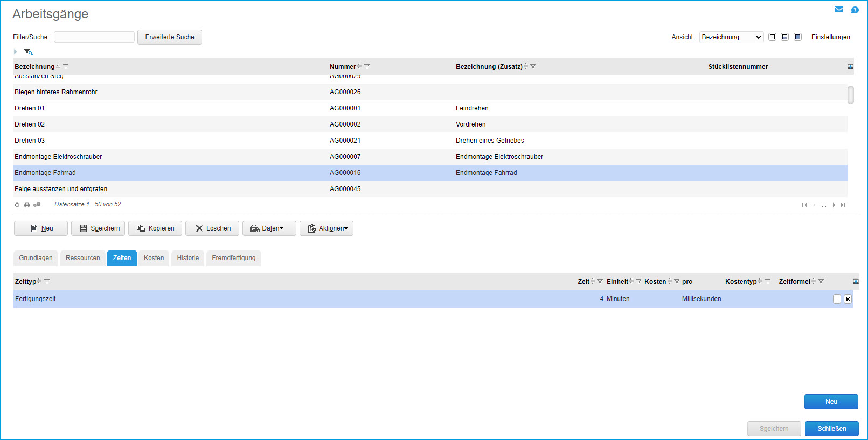Viewport: 868px width, 440px height.
Task: Click the Erweiterte Suche button
Action: coord(170,37)
